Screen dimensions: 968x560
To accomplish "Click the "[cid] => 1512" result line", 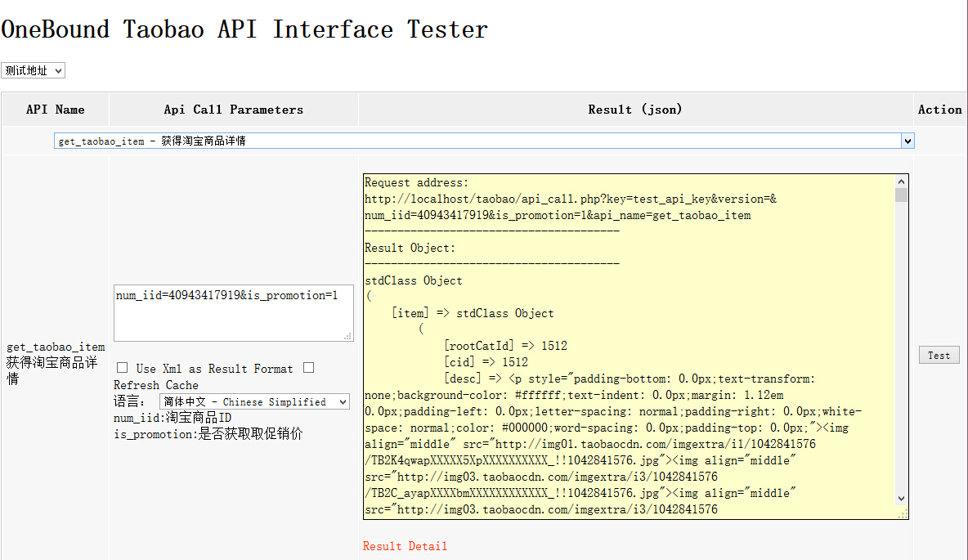I will click(x=486, y=362).
